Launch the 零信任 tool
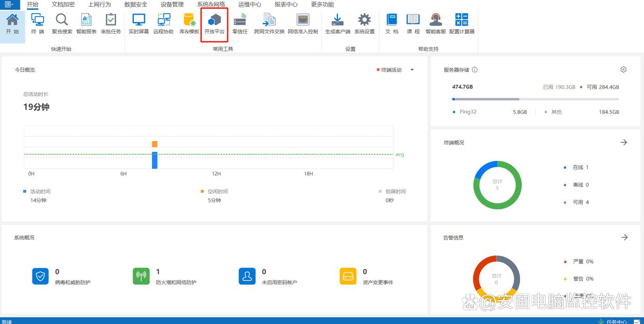The image size is (644, 324). point(240,24)
